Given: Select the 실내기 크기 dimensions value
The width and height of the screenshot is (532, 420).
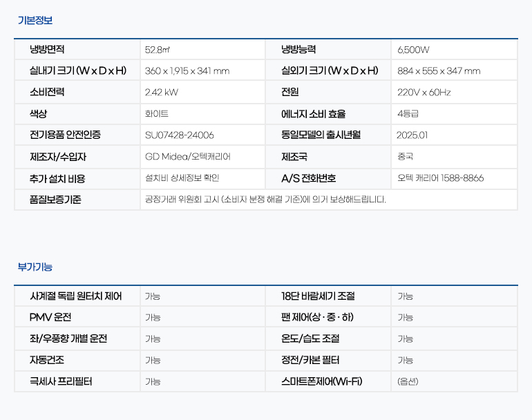Looking at the screenshot, I should [187, 71].
